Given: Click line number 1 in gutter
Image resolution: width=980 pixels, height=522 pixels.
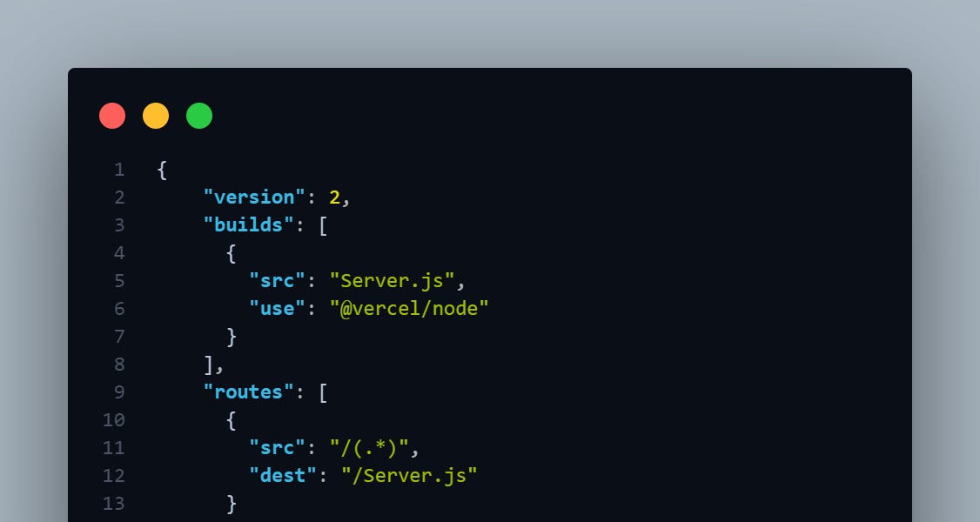Looking at the screenshot, I should (x=119, y=170).
